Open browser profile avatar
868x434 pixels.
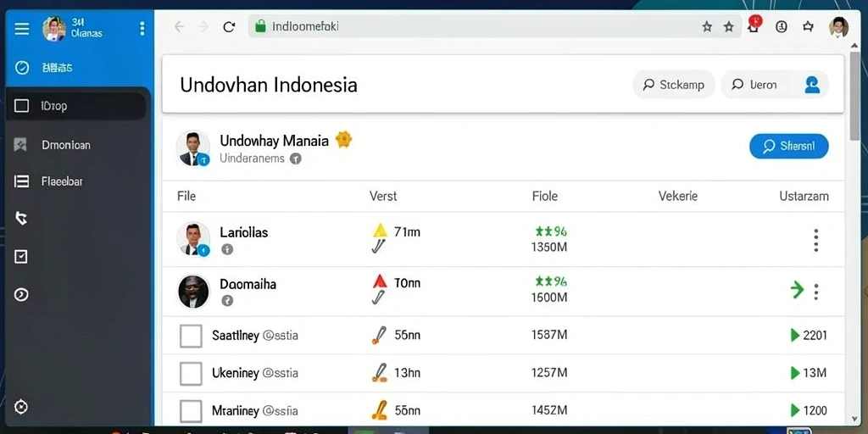tap(838, 26)
